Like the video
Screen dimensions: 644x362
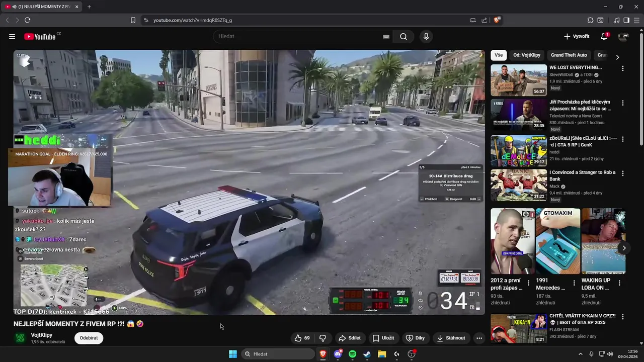(302, 338)
